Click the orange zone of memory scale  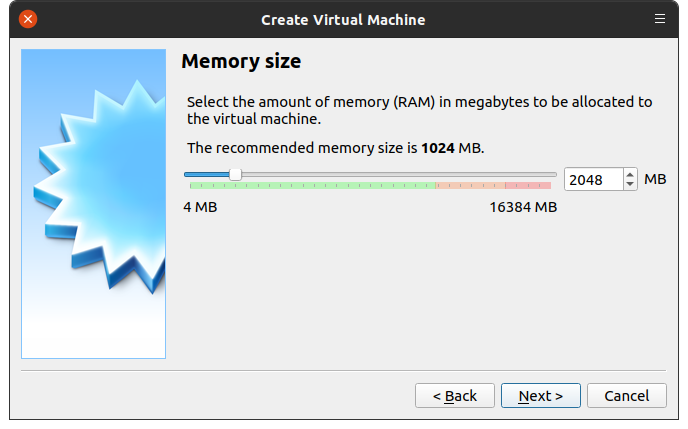(x=470, y=186)
